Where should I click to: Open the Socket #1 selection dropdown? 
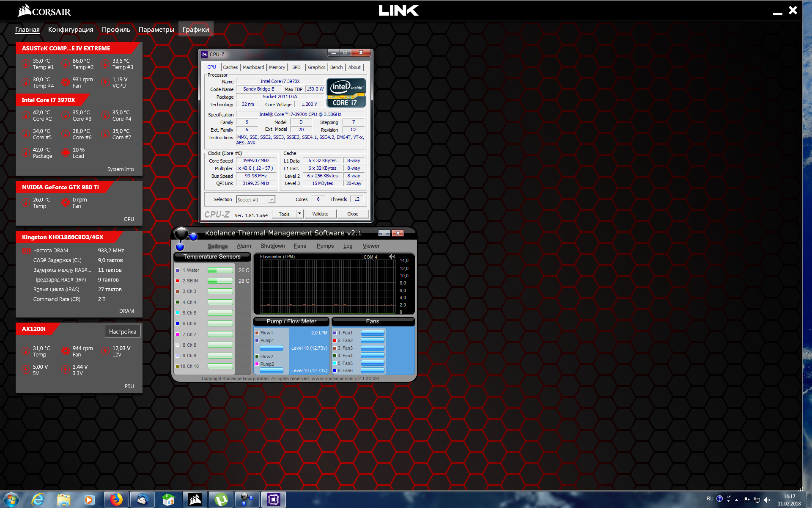[272, 200]
